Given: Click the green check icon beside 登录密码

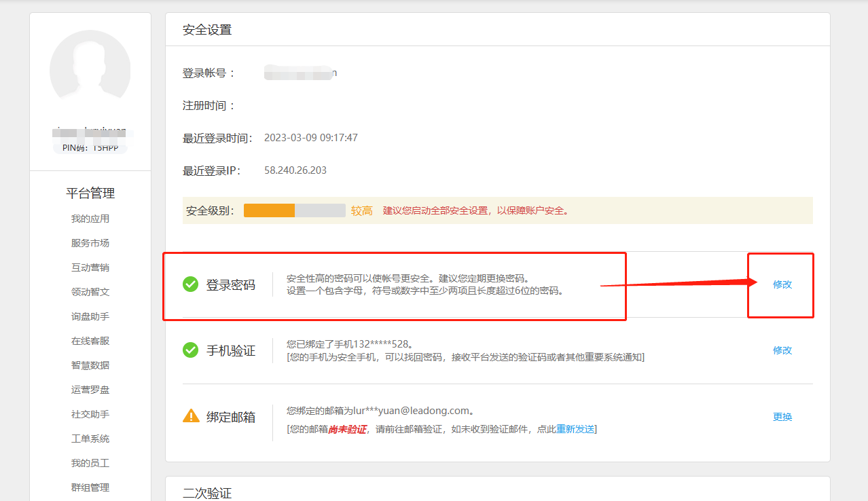Looking at the screenshot, I should point(190,284).
